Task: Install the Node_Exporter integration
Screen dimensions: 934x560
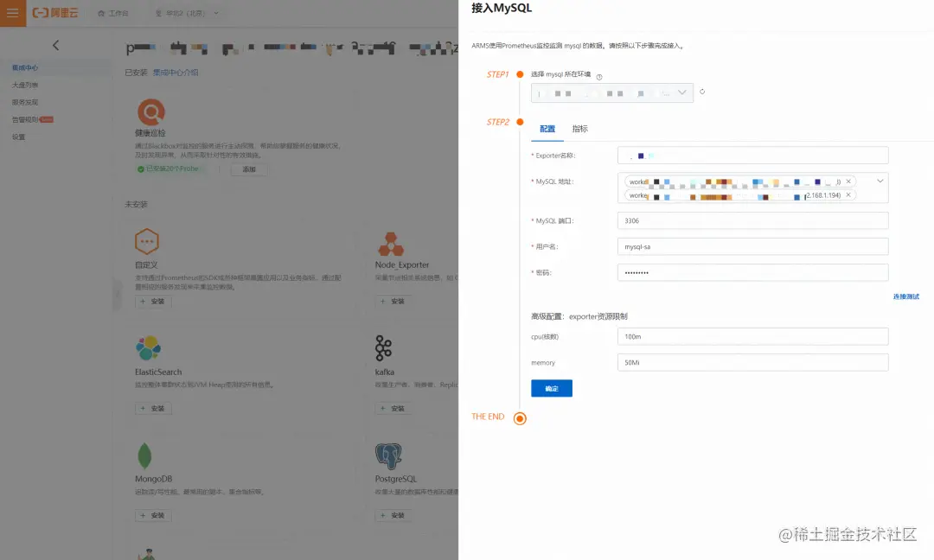Action: point(393,302)
